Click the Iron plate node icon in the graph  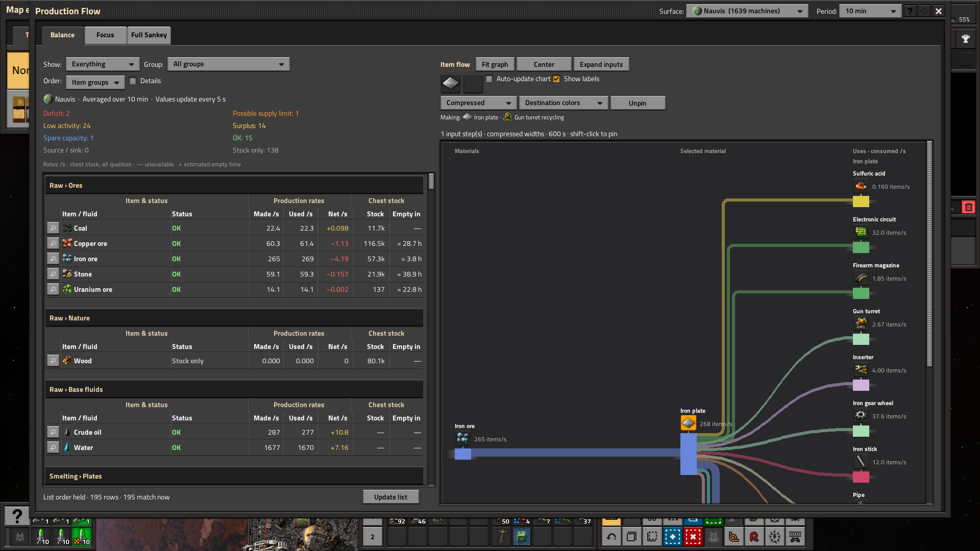pos(689,423)
